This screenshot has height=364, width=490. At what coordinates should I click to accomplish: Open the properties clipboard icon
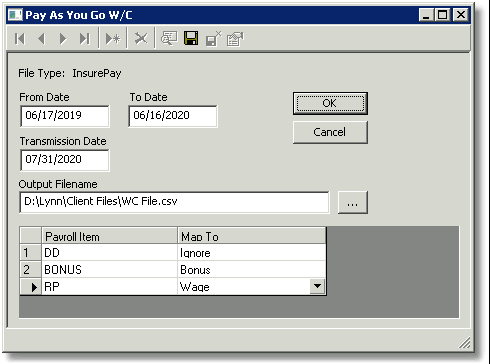click(235, 39)
